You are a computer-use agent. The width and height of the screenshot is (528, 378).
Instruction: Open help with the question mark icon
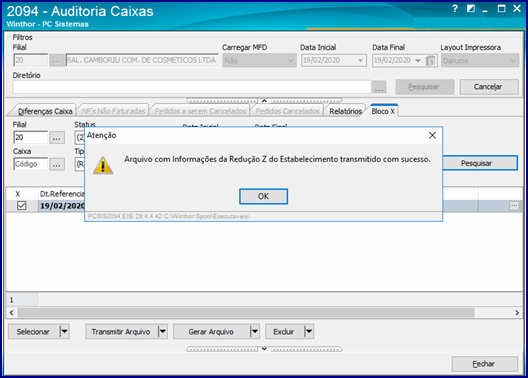point(455,9)
